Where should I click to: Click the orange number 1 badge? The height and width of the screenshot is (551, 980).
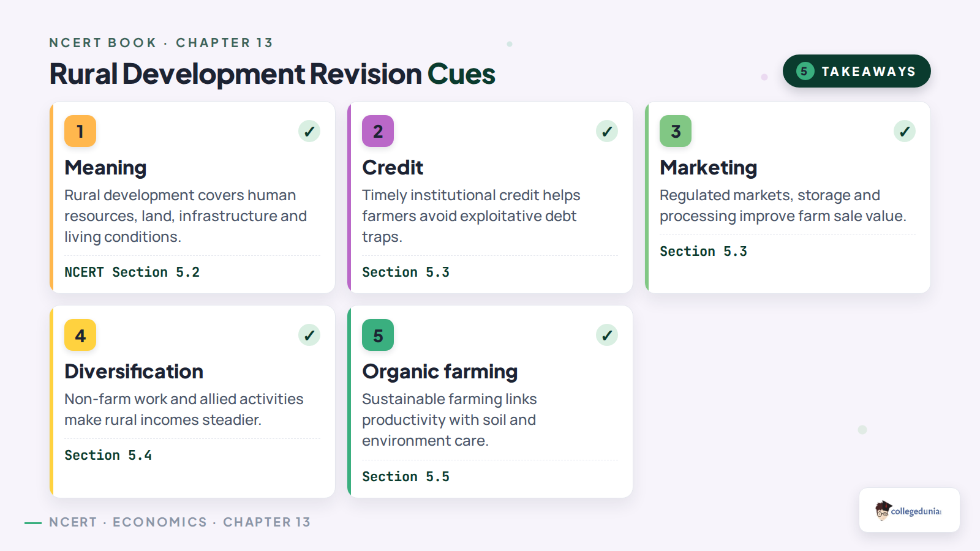[80, 131]
